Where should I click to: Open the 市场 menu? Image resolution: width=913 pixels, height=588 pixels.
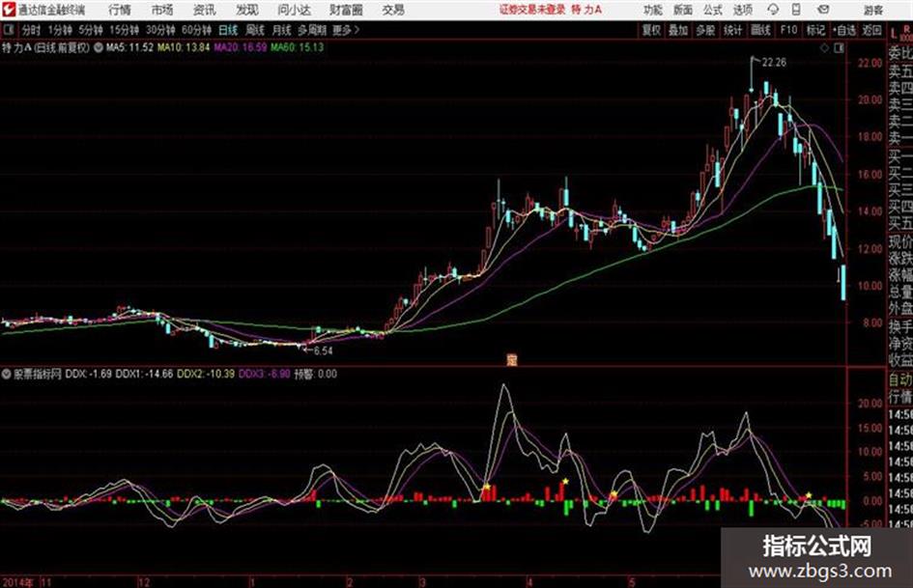pyautogui.click(x=162, y=10)
